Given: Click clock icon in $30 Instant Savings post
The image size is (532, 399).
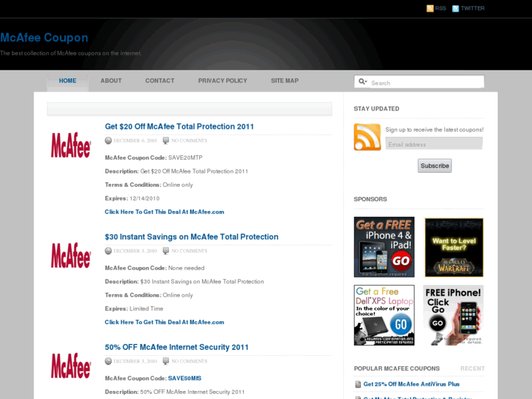Looking at the screenshot, I should coord(108,251).
